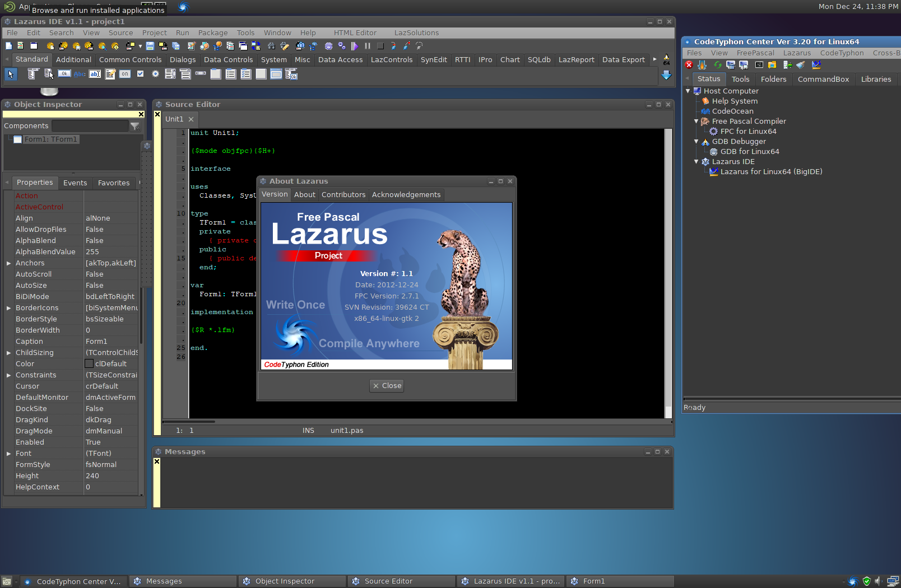Image resolution: width=901 pixels, height=588 pixels.
Task: Switch to Events tab in Object Inspector
Action: click(x=75, y=183)
